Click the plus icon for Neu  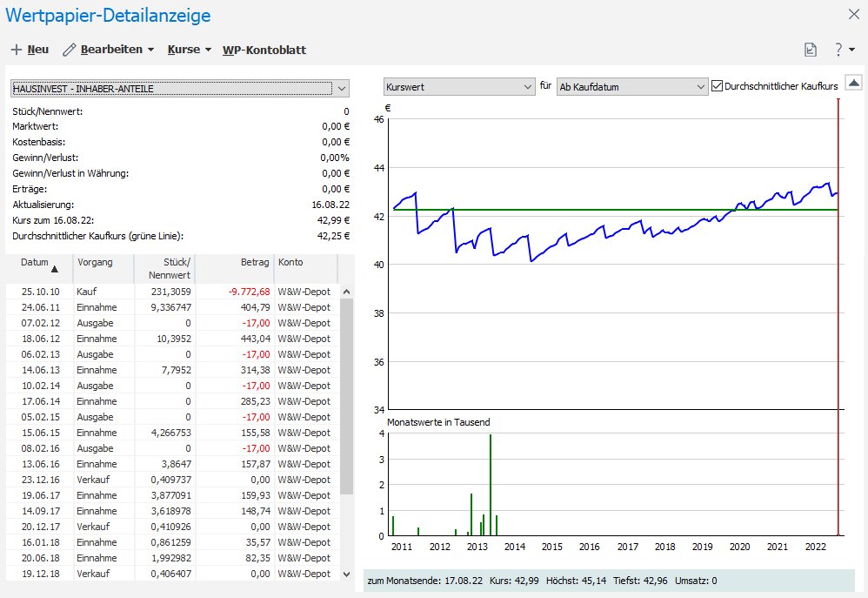coord(16,50)
